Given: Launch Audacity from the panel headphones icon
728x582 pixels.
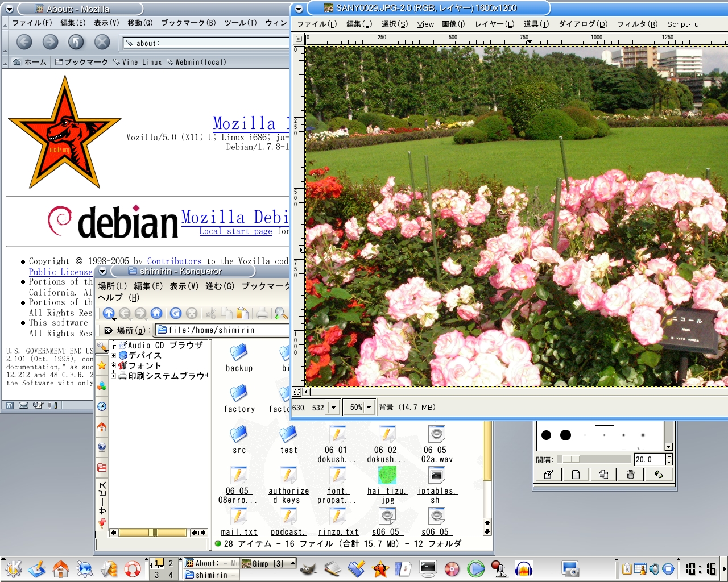Looking at the screenshot, I should click(x=523, y=568).
